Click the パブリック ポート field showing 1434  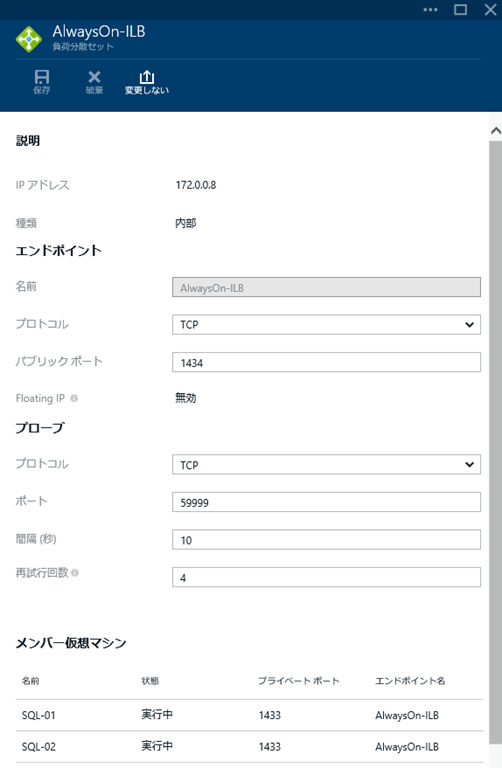pyautogui.click(x=326, y=362)
